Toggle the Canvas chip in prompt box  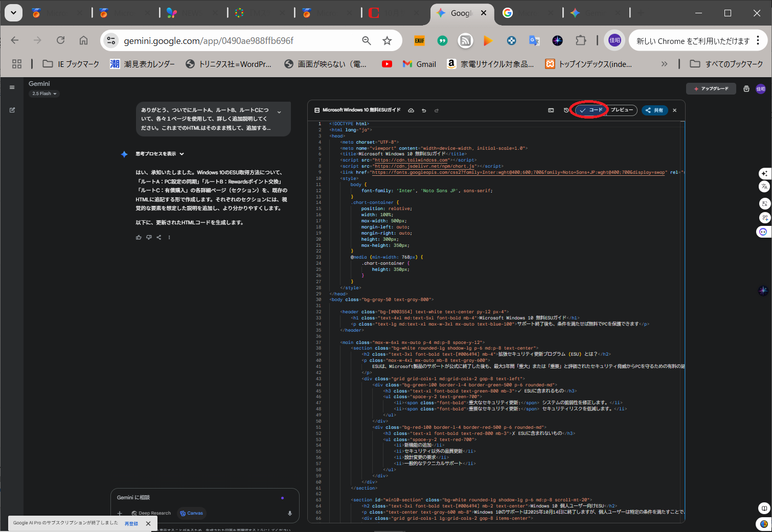click(192, 513)
